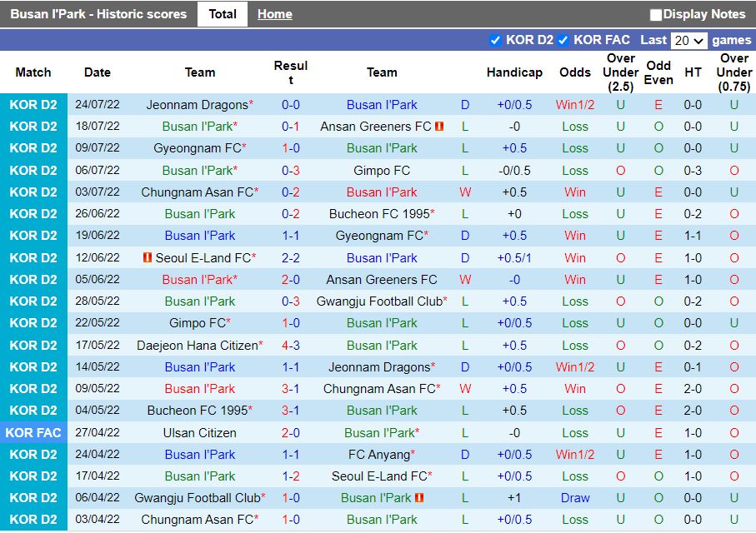Viewport: 756px width, 533px height.
Task: Open Jeonnam Dragons team on 14/05/22 row
Action: pyautogui.click(x=379, y=367)
